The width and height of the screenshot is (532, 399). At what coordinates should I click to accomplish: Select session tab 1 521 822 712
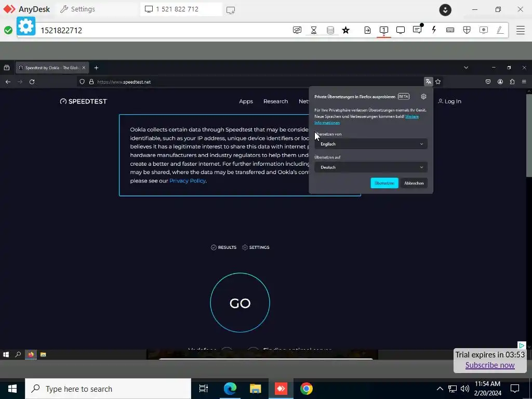pyautogui.click(x=181, y=9)
